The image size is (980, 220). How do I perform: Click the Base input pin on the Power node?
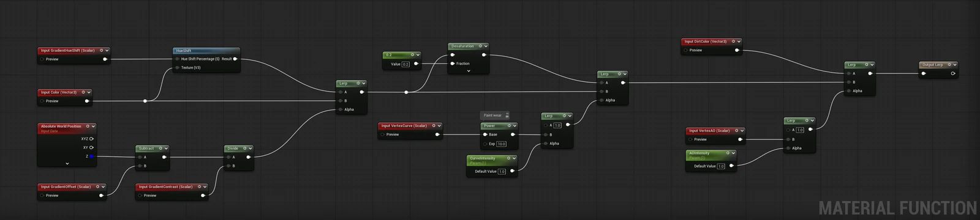point(484,134)
